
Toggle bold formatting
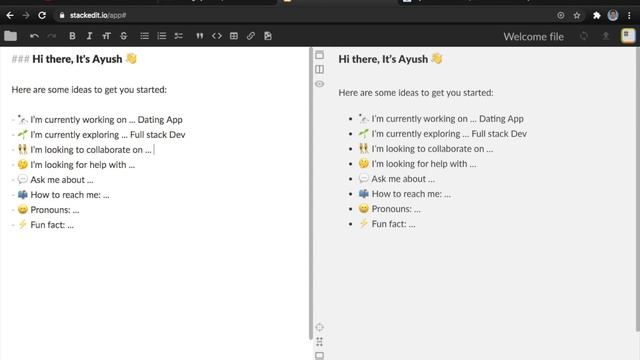point(72,36)
